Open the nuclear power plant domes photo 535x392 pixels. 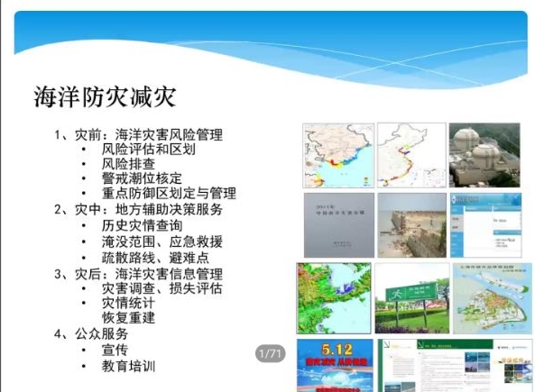(484, 155)
